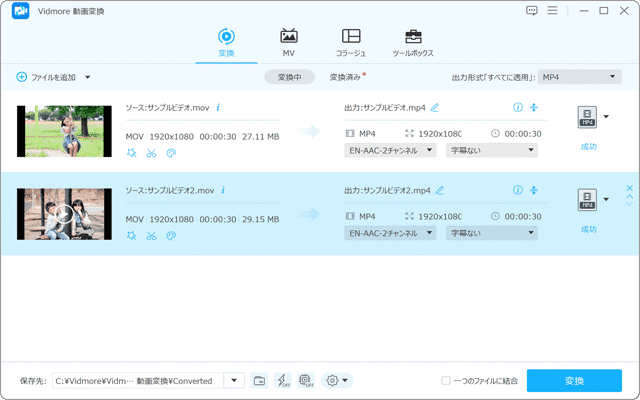Open the ツールボックス tab

click(413, 43)
